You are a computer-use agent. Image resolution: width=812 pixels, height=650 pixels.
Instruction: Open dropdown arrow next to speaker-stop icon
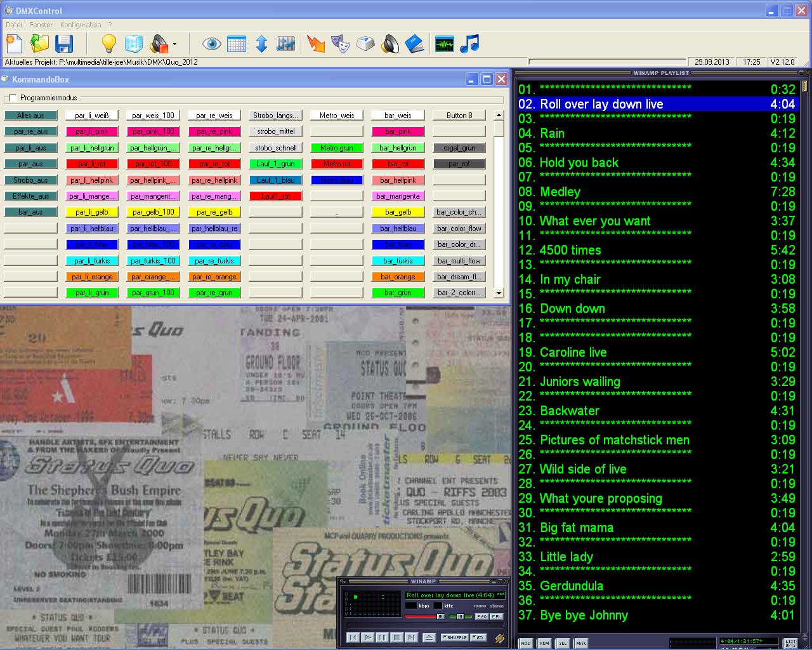point(174,44)
